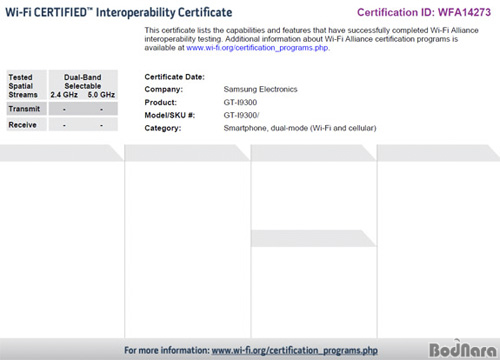Click the first gray panel header tab
The image size is (500, 360).
pos(62,153)
